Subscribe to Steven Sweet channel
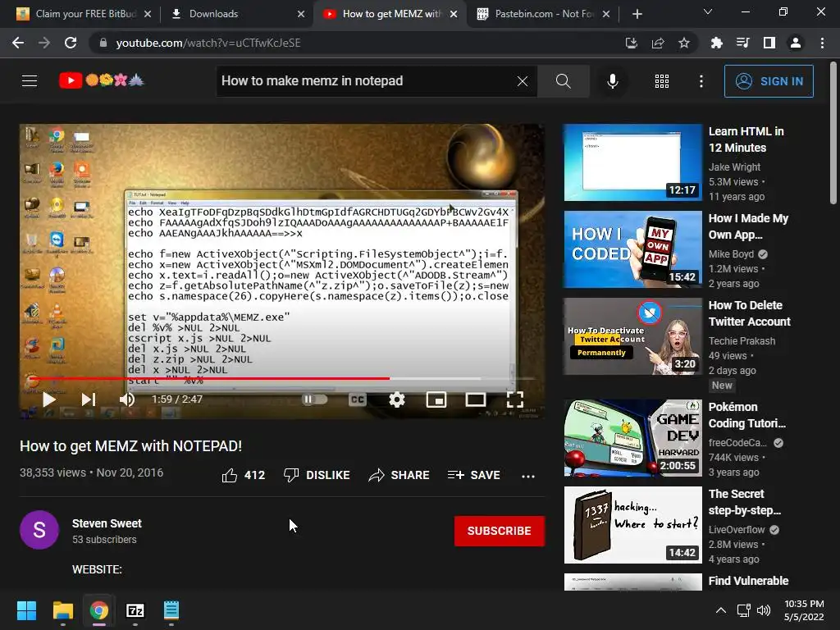Viewport: 840px width, 630px height. [500, 531]
